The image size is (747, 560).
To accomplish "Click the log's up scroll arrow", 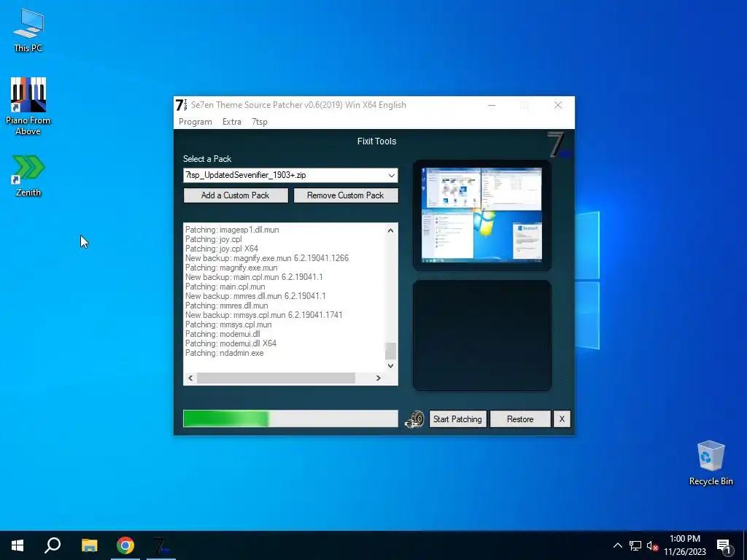I will coord(391,230).
